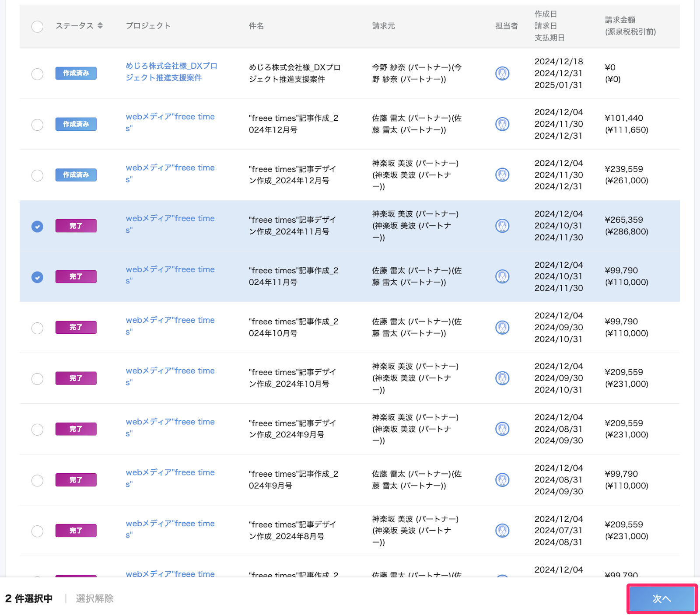Click the プロジェクト column header

(148, 26)
